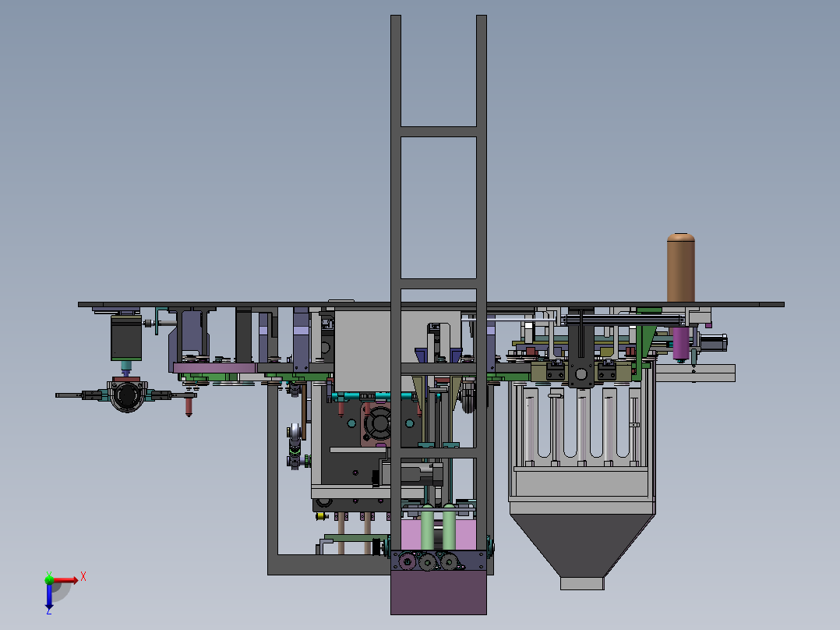
Task: Select the purple box at the frame bottom
Action: (x=439, y=592)
